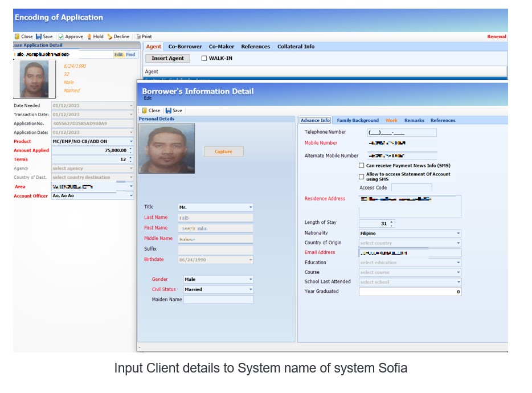Switch to the Work tab
Viewport: 532px width, 393px height.
click(391, 121)
